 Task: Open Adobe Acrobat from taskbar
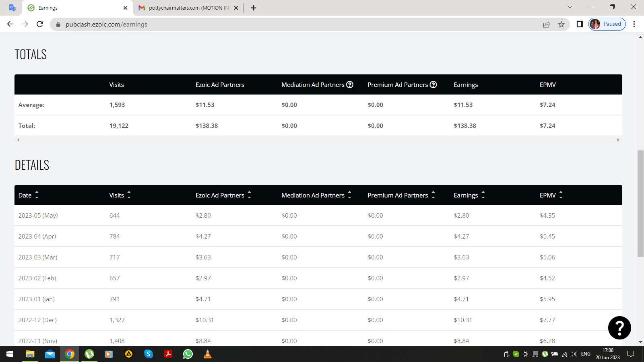[x=168, y=354]
